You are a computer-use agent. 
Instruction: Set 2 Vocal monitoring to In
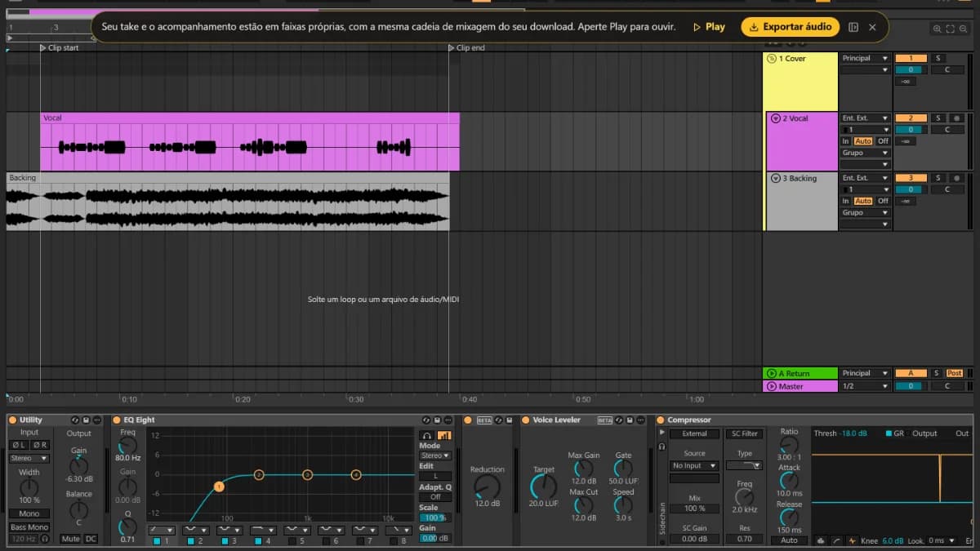tap(846, 141)
